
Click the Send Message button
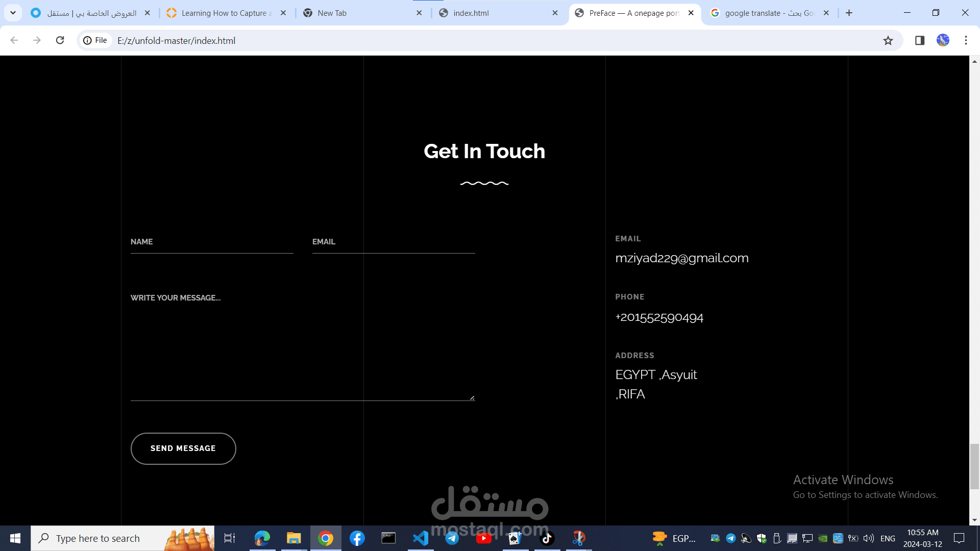point(183,448)
